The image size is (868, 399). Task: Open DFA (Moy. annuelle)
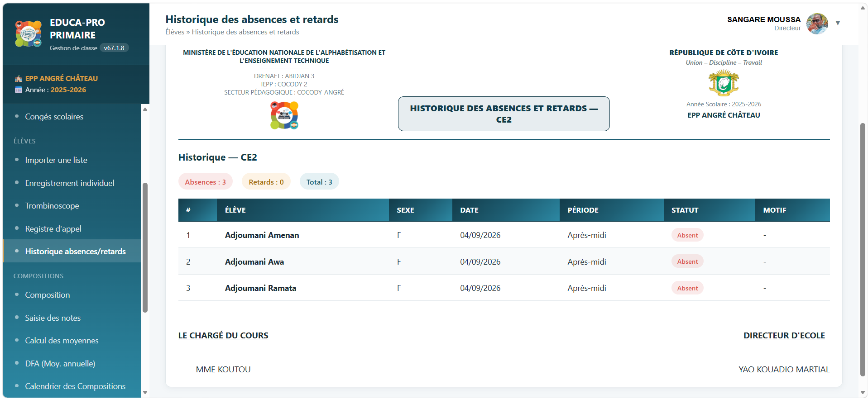coord(60,364)
